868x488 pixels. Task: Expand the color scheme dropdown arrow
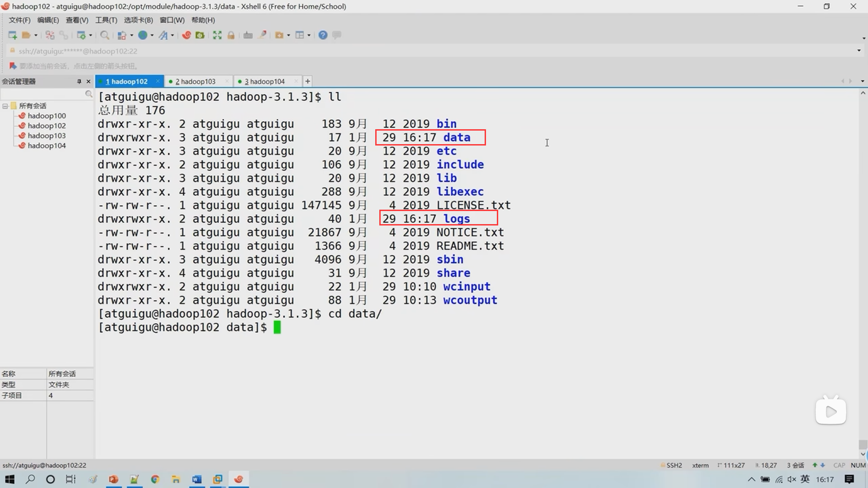(132, 35)
